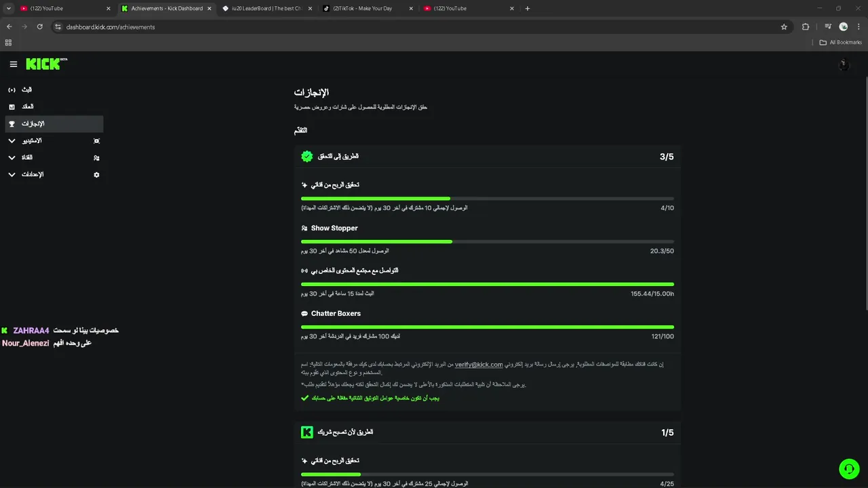Click the الطريق إلى التحقق card title

(338, 157)
